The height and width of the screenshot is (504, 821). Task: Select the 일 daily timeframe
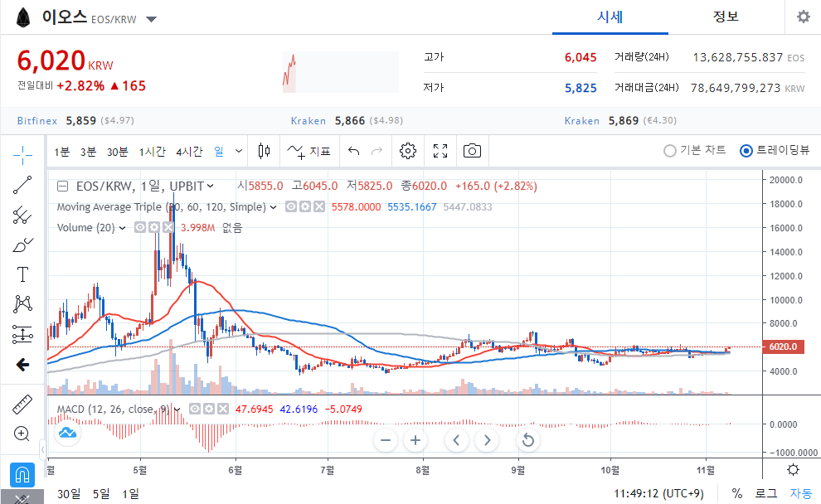(219, 152)
